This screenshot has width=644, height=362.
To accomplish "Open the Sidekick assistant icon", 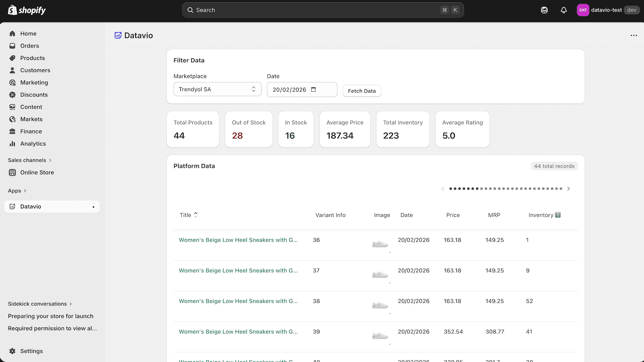I will point(544,10).
